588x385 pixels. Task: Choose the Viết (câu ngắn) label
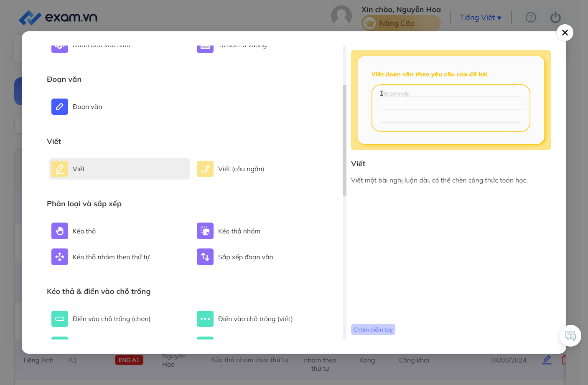pos(241,169)
